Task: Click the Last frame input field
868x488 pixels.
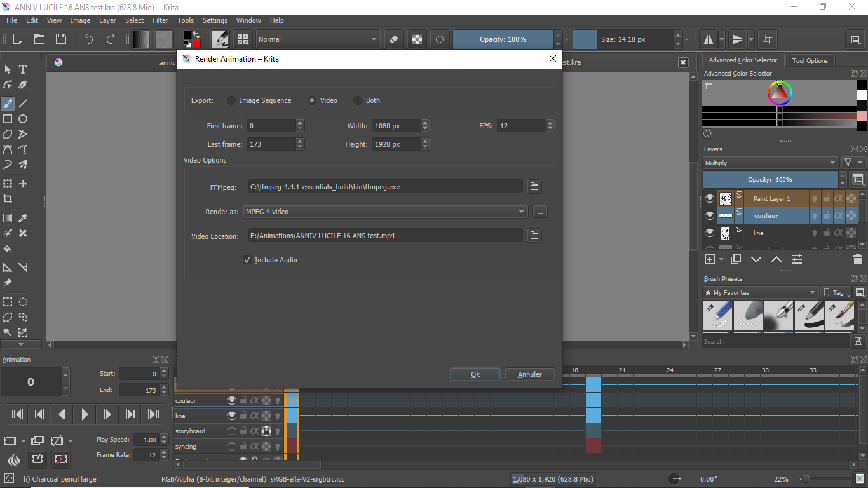Action: pyautogui.click(x=271, y=144)
